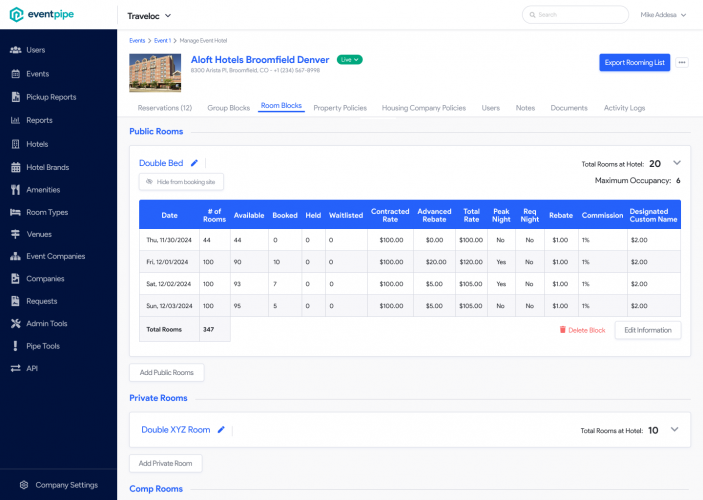Select the Fri, 12/01/2024 row date
Screen dimensions: 703x500
pyautogui.click(x=167, y=262)
